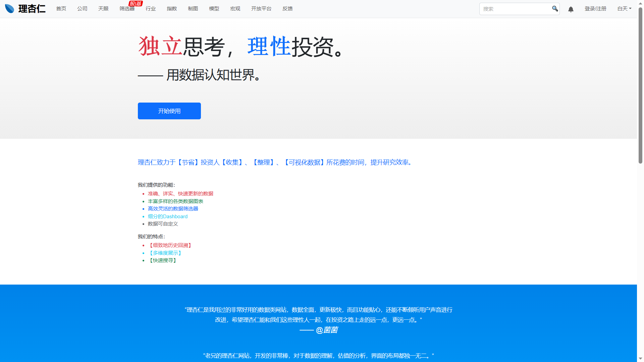Click the blue 开始使用 button
The height and width of the screenshot is (362, 644).
169,111
